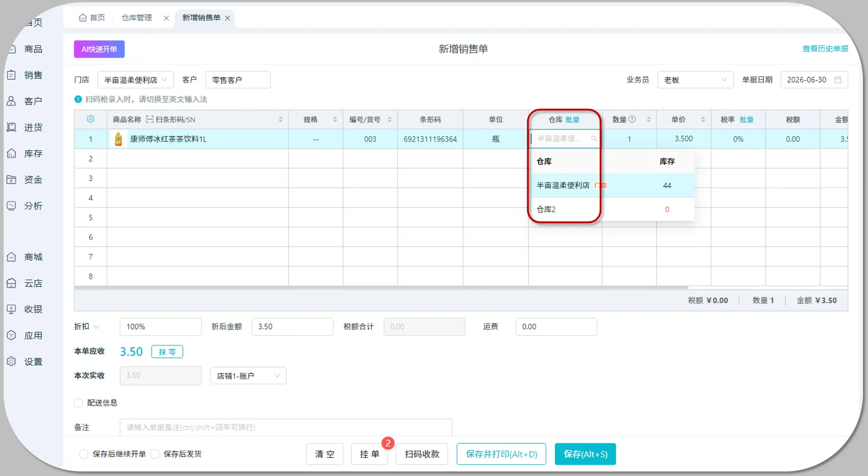Click the 康师傅冰红茶 product thumbnail
This screenshot has width=868, height=476.
[x=119, y=139]
